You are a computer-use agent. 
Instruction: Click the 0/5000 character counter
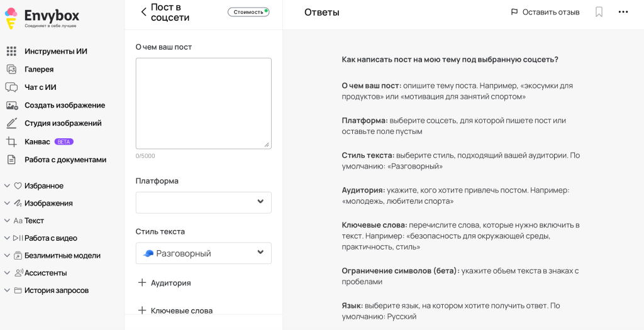click(x=145, y=156)
